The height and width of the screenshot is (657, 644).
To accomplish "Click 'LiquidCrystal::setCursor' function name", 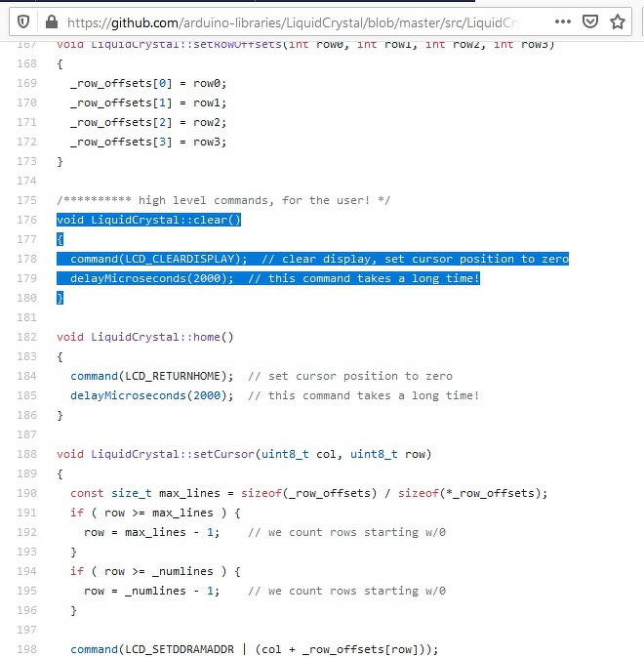I will pyautogui.click(x=173, y=454).
